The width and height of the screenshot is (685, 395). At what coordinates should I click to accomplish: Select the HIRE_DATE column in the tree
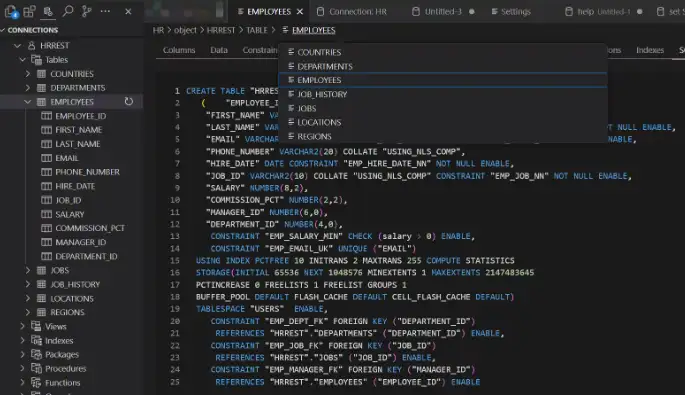pos(75,186)
